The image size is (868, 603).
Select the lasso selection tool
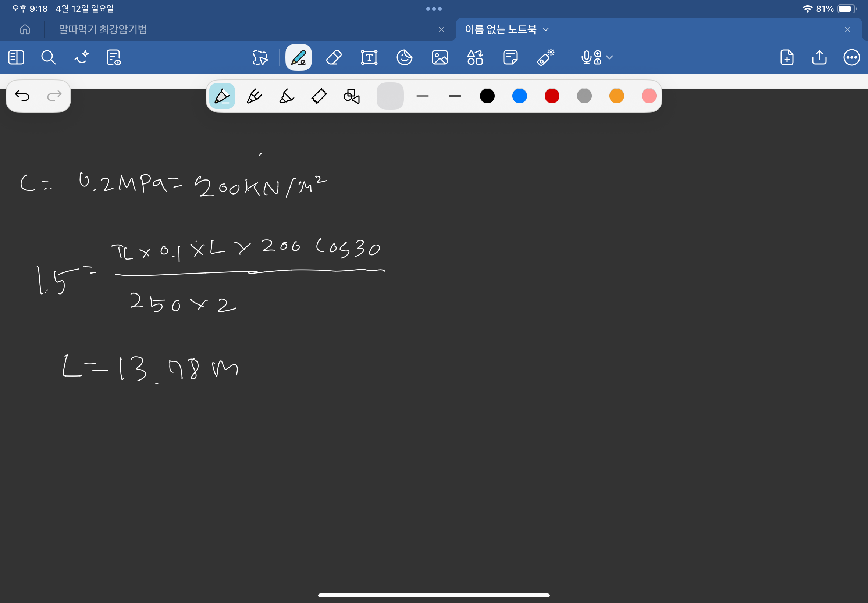click(x=260, y=58)
